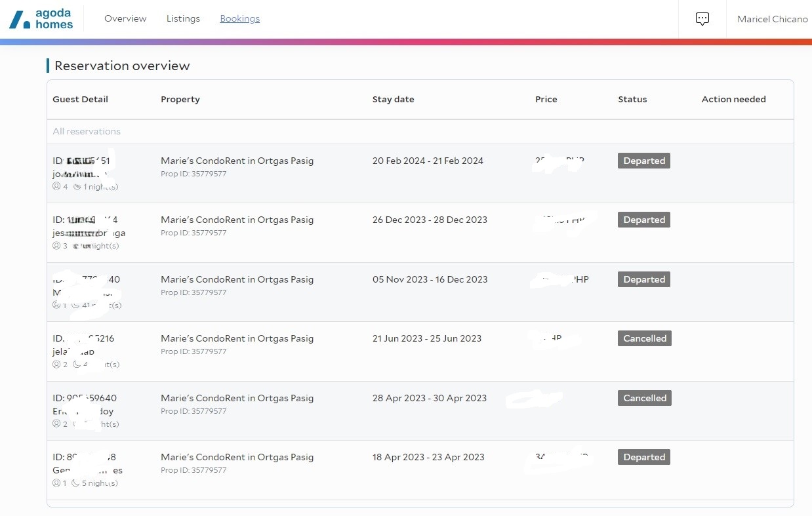Click guest icon in 18 Apr reservation
The width and height of the screenshot is (812, 516).
point(56,483)
